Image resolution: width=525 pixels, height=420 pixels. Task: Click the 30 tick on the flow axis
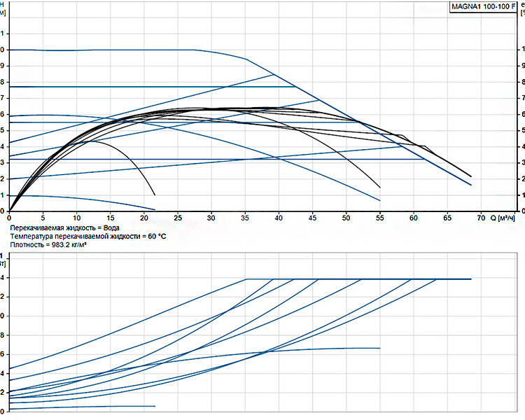pyautogui.click(x=211, y=218)
